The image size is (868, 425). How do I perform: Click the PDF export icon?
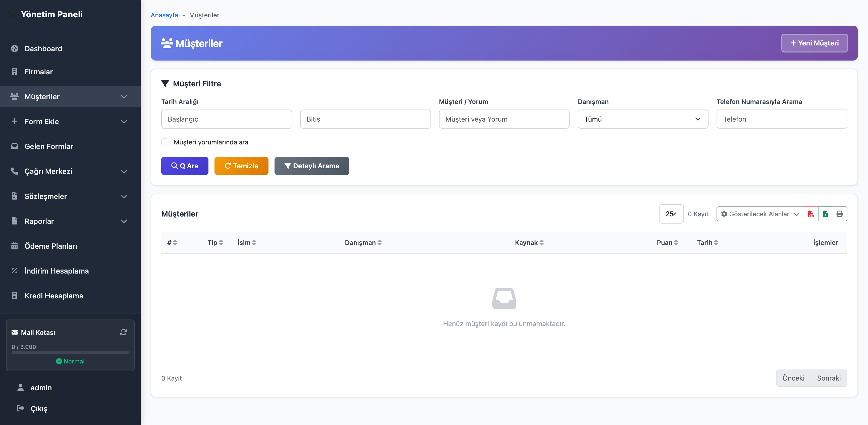point(811,214)
